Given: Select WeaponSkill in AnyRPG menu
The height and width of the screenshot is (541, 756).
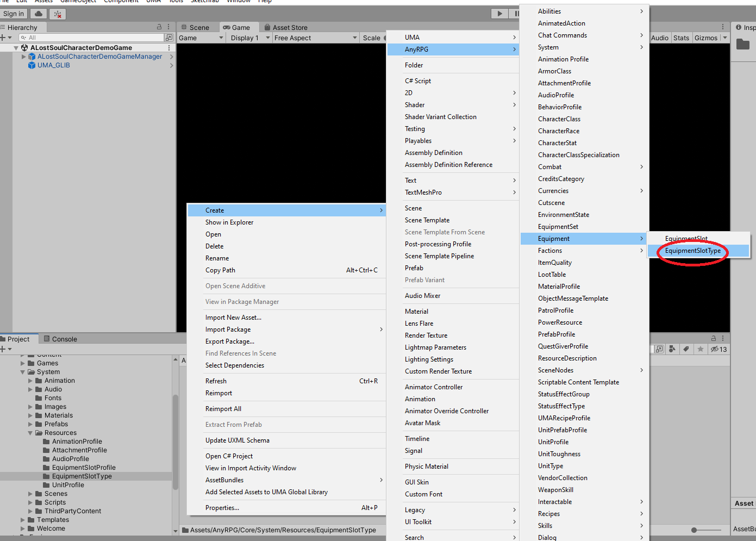Looking at the screenshot, I should (x=584, y=490).
